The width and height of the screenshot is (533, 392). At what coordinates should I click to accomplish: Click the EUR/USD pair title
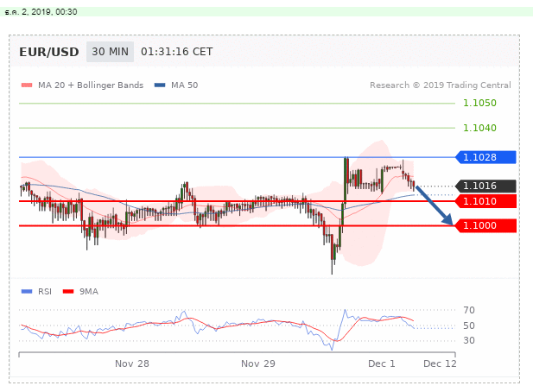point(49,52)
